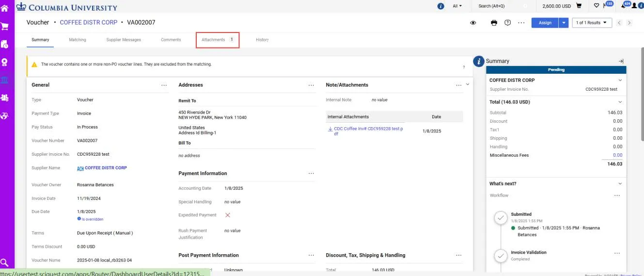644x276 pixels.
Task: Switch to the Supplier Messages tab
Action: pos(124,40)
